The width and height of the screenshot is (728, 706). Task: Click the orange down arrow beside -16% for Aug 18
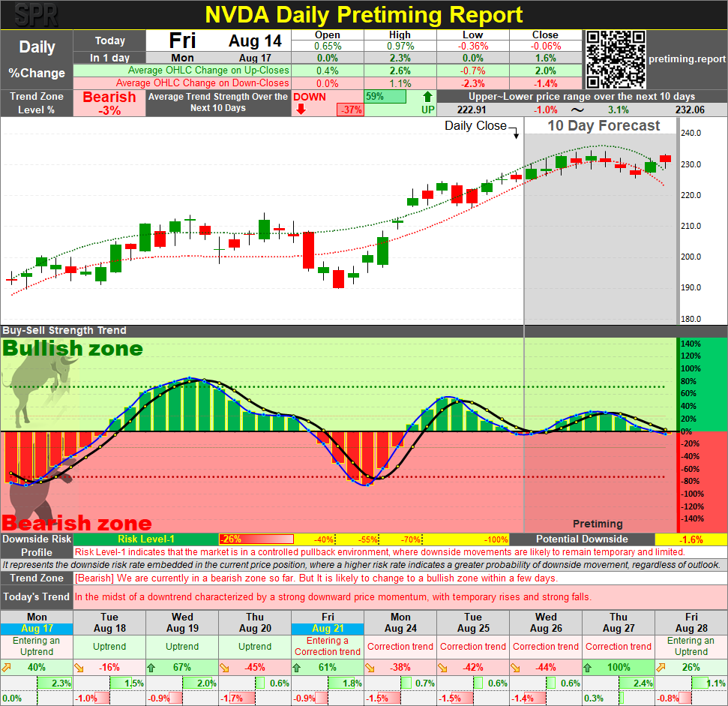79,668
